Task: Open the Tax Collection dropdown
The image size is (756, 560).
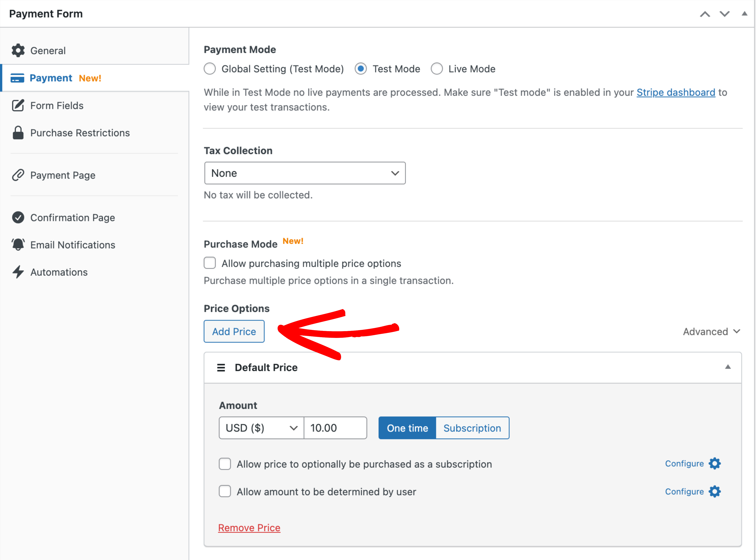Action: click(305, 173)
